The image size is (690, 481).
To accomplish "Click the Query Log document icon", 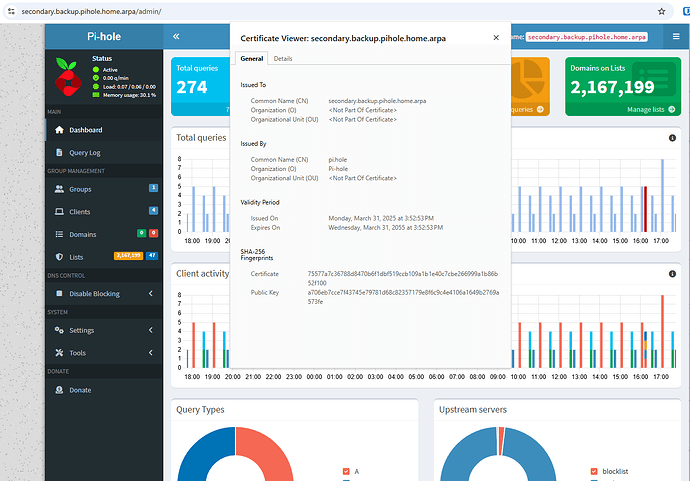I will click(59, 152).
